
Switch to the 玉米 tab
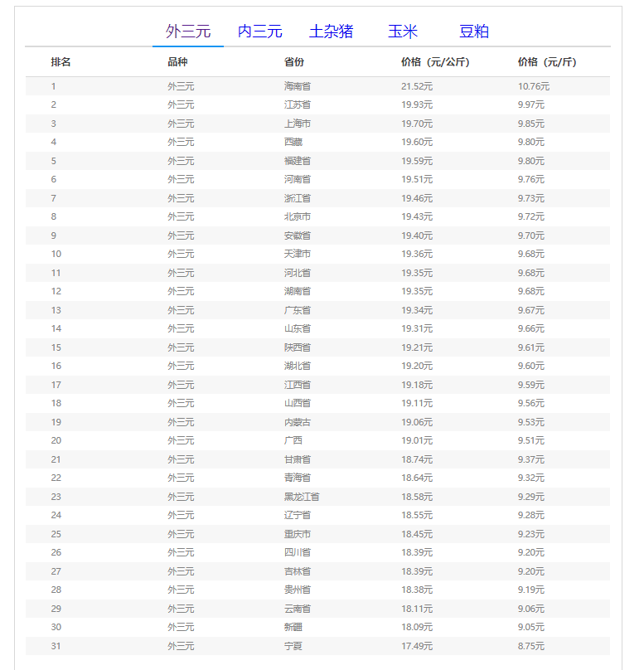click(x=402, y=32)
